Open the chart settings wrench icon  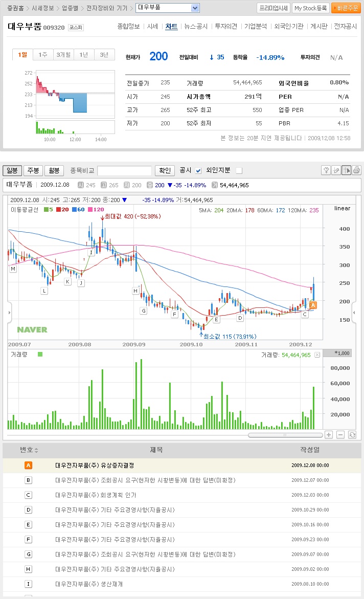(x=326, y=170)
